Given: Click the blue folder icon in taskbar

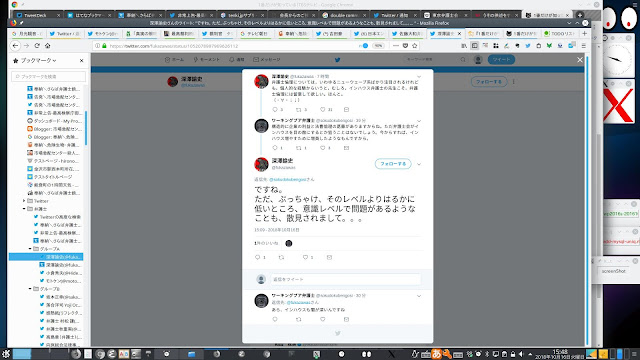Looking at the screenshot, I should (191, 354).
